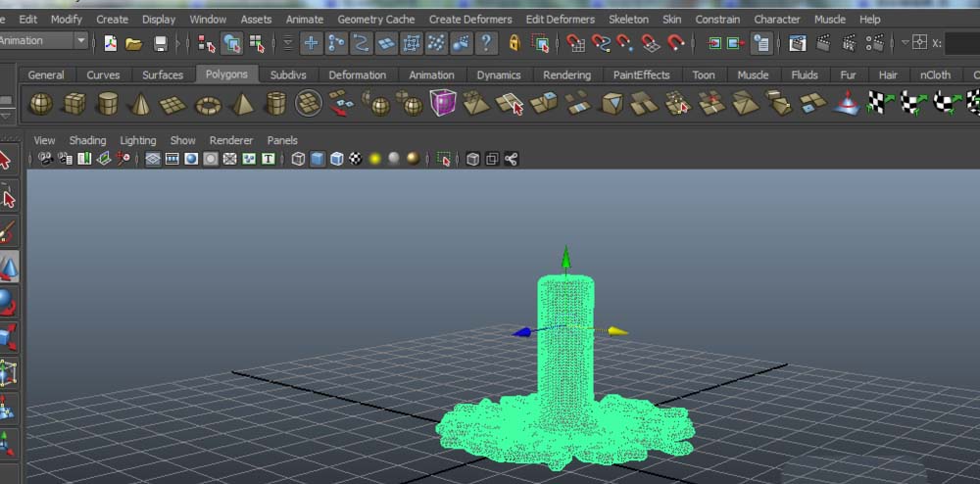
Task: Create a polygon plane from the shelf
Action: coord(173,104)
